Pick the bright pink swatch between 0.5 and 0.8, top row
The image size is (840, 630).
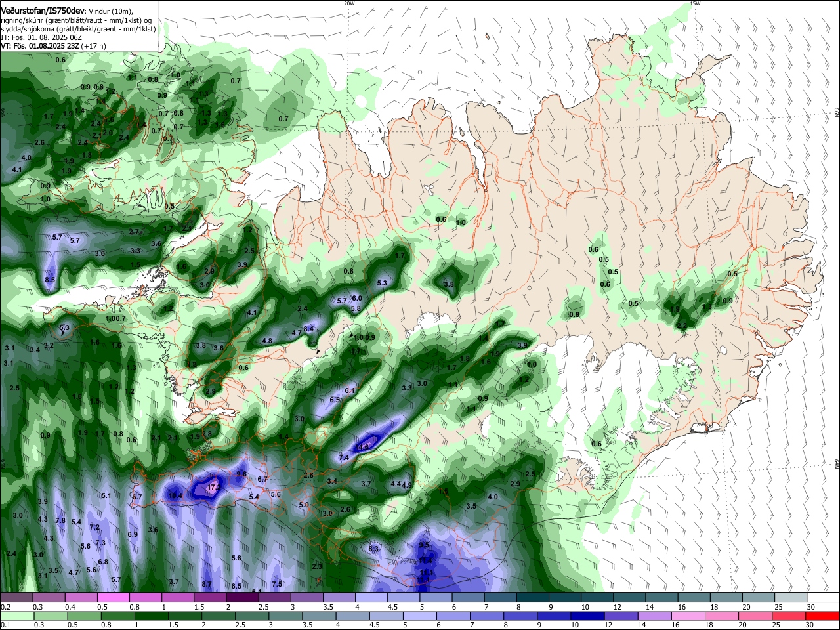point(113,598)
